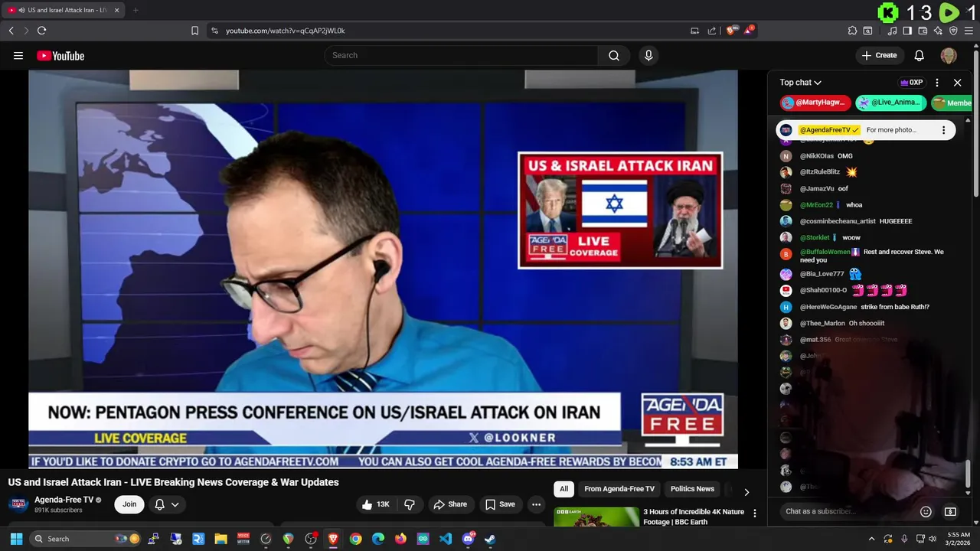The image size is (980, 551).
Task: Click the Join button
Action: [129, 504]
